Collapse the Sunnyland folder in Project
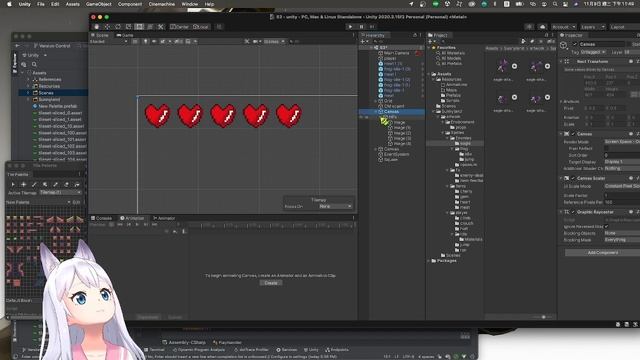Image resolution: width=640 pixels, height=360 pixels. click(433, 111)
